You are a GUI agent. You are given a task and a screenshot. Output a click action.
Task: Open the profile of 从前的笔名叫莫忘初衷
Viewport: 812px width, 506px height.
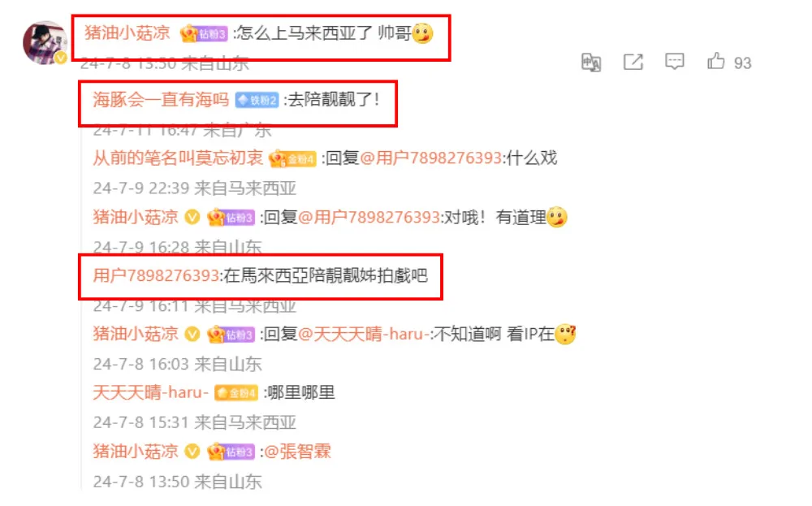[x=178, y=158]
